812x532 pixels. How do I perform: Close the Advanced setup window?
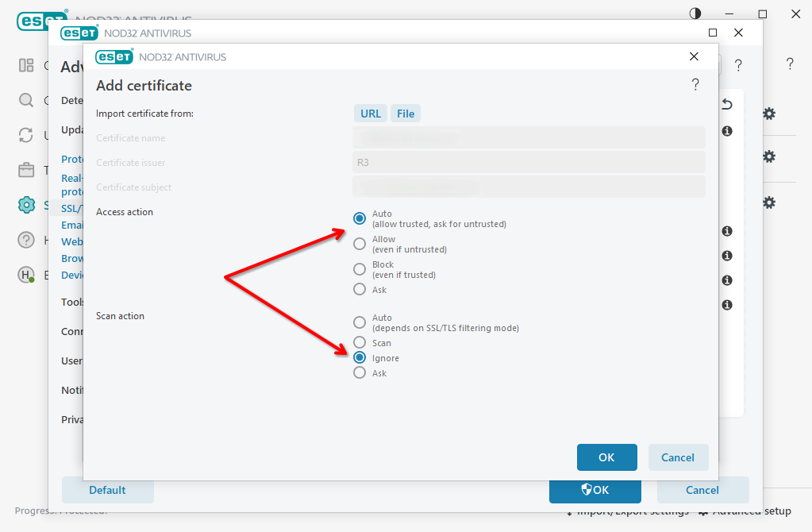click(x=738, y=33)
